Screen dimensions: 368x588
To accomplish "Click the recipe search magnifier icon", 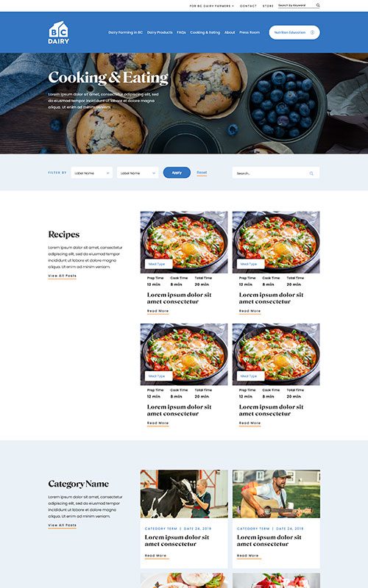I will click(311, 173).
